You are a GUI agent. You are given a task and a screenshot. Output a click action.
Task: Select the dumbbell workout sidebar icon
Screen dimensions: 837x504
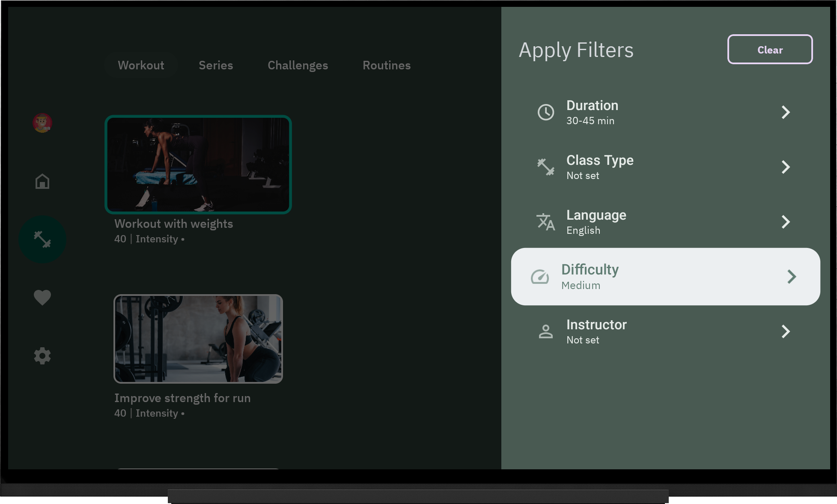42,239
